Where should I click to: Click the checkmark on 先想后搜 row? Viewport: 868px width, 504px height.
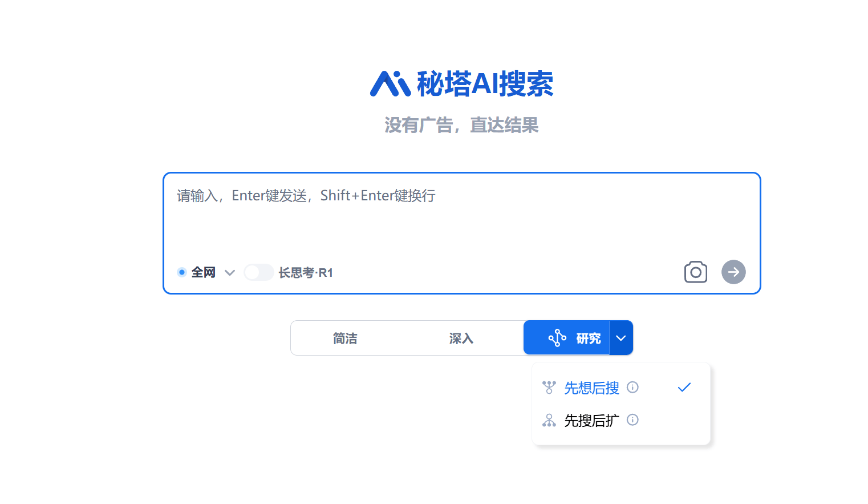[x=684, y=388]
